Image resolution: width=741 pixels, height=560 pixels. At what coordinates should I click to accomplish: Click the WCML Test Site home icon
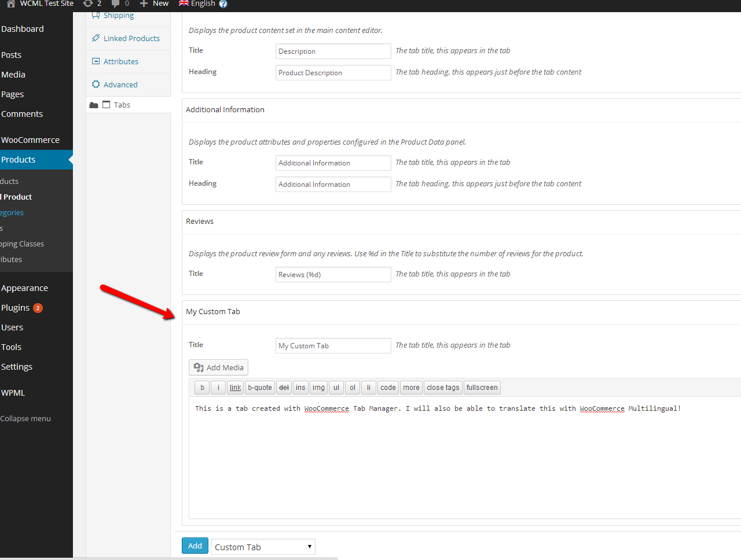tap(10, 3)
